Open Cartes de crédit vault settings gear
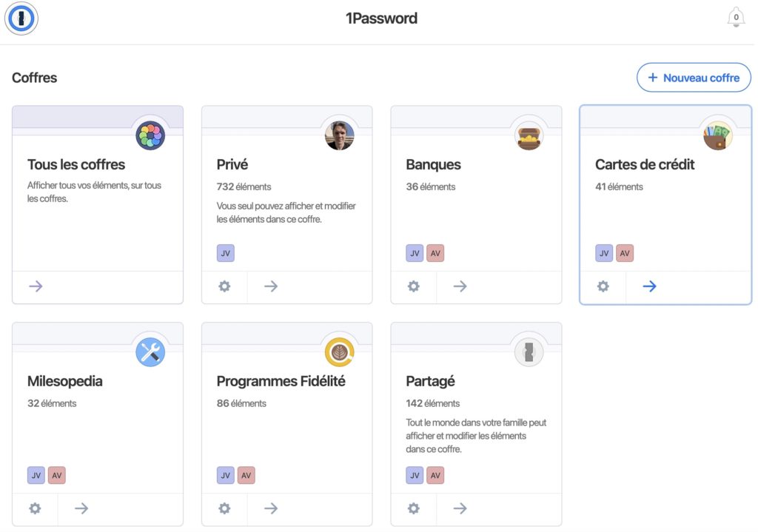Viewport: 758px width, 532px height. point(603,286)
